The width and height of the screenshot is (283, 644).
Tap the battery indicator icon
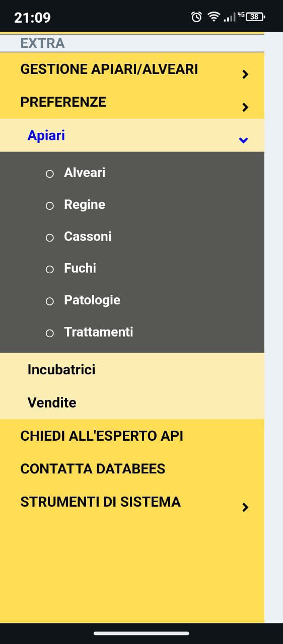255,17
